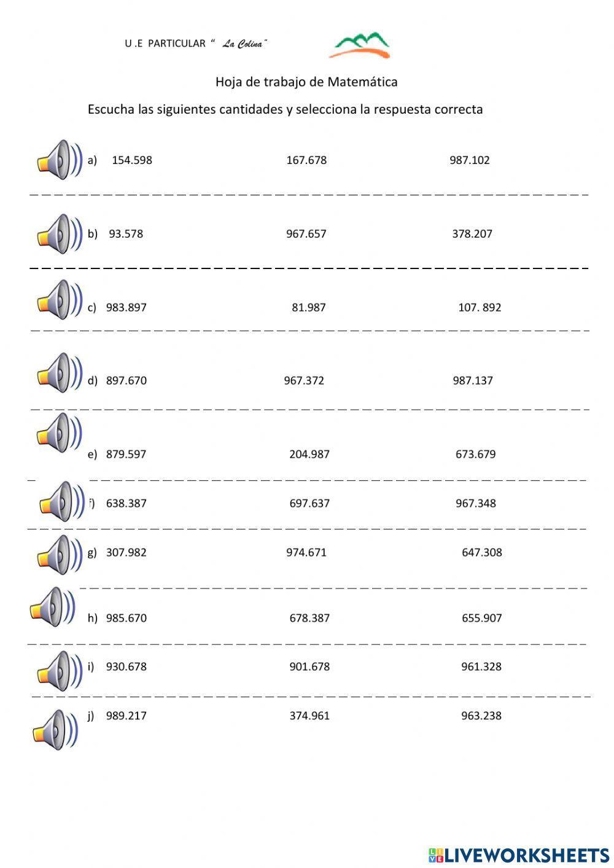Open the LIVEWORKSHEETS logo link
614x868 pixels.
pyautogui.click(x=519, y=854)
